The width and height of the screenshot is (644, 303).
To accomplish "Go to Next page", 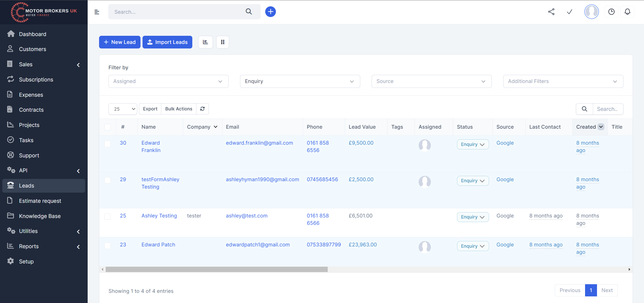I will click(607, 290).
